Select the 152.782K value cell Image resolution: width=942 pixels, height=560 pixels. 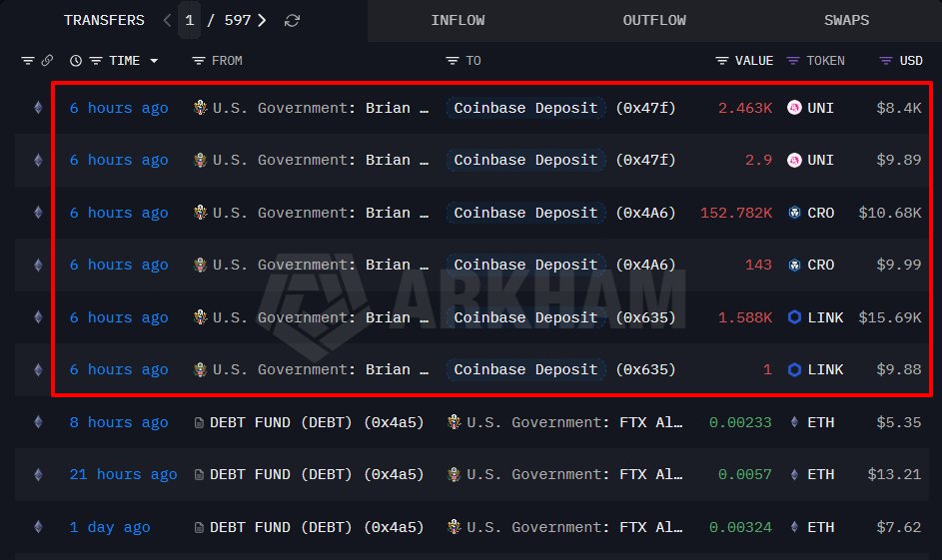click(736, 213)
